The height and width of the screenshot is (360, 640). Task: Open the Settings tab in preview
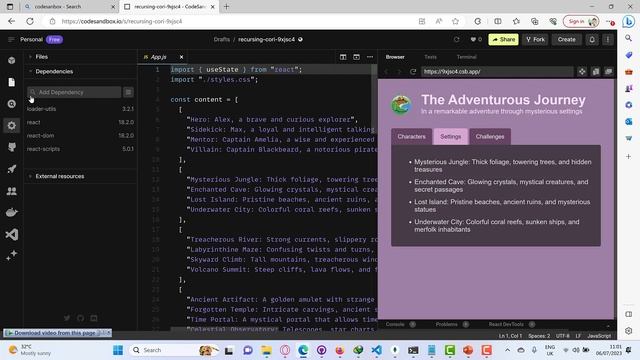click(x=450, y=137)
